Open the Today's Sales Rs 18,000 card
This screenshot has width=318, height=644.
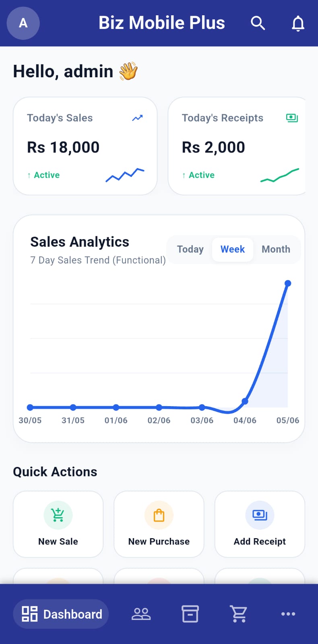(85, 146)
